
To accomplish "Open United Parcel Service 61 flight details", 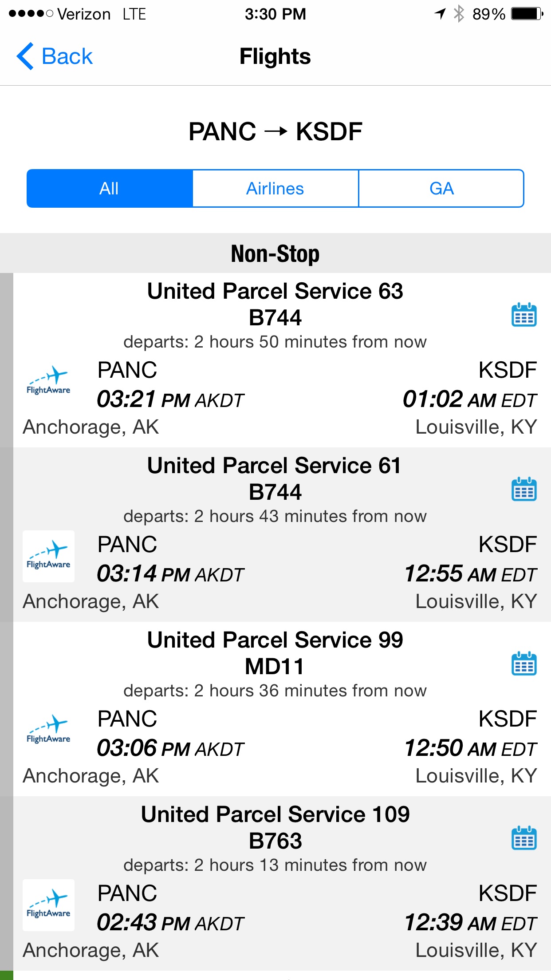I will pyautogui.click(x=275, y=535).
